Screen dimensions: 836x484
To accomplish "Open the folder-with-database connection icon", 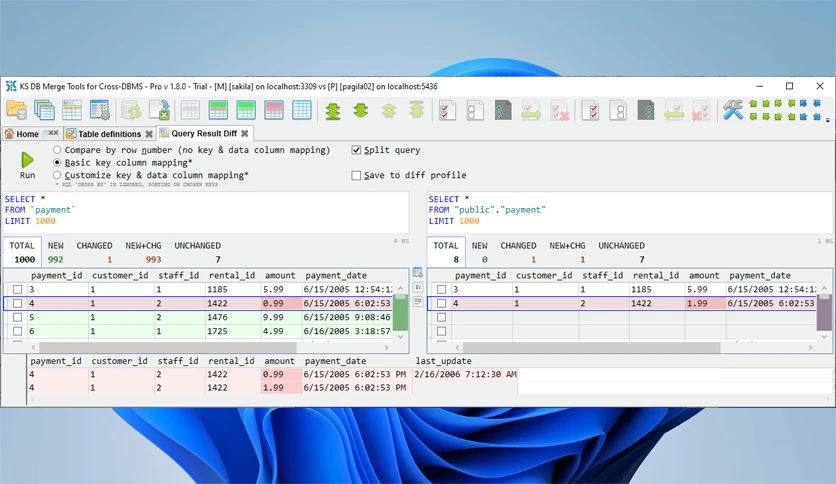I will (17, 110).
